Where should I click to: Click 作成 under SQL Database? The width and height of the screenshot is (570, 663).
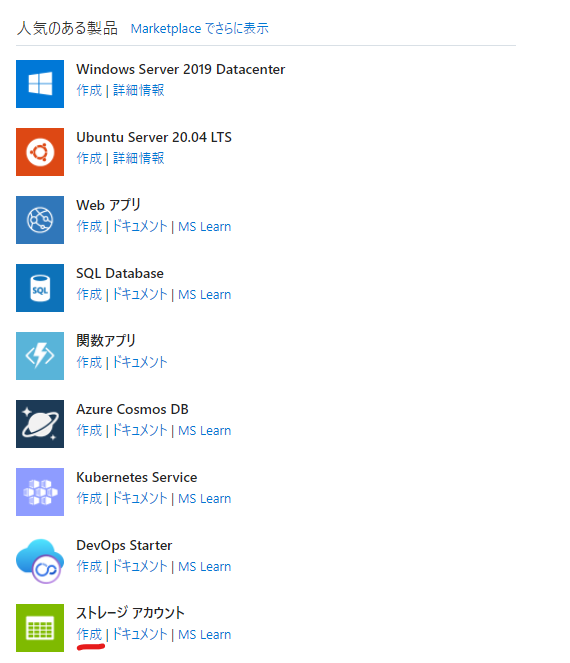[x=89, y=294]
